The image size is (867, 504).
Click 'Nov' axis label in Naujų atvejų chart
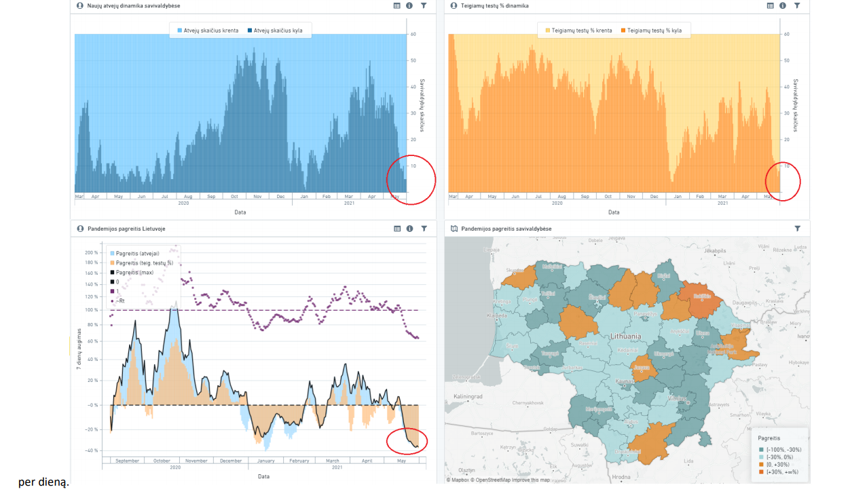pyautogui.click(x=257, y=196)
